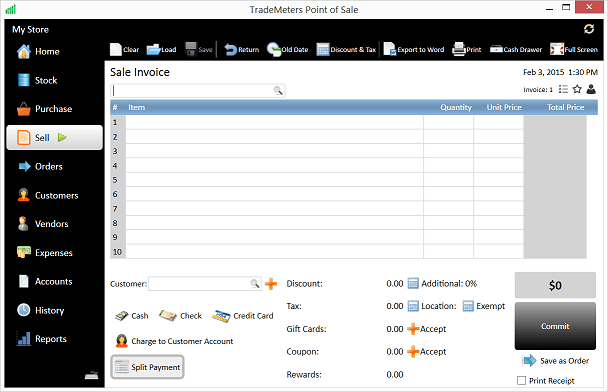This screenshot has height=392, width=608.
Task: Open the Customers section
Action: (48, 195)
